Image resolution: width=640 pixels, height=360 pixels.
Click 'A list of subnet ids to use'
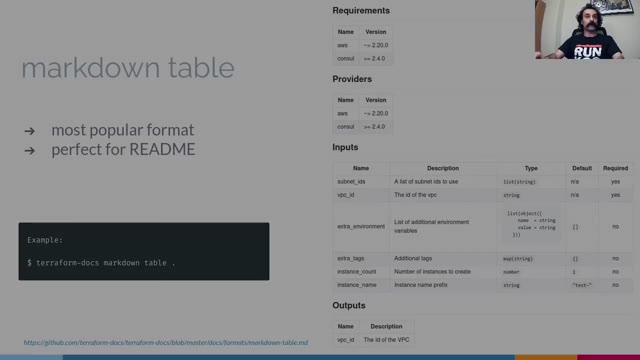point(426,182)
